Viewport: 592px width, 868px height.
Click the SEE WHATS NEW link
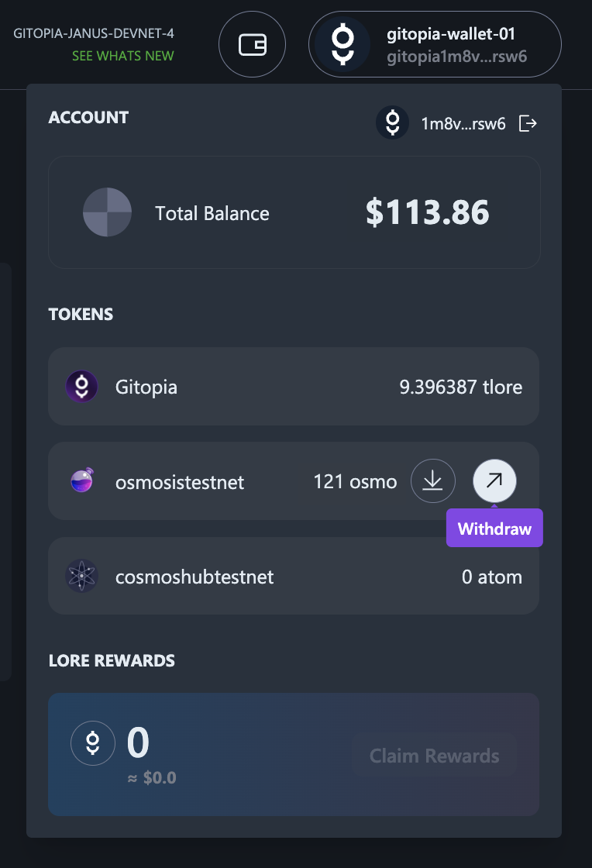point(123,56)
